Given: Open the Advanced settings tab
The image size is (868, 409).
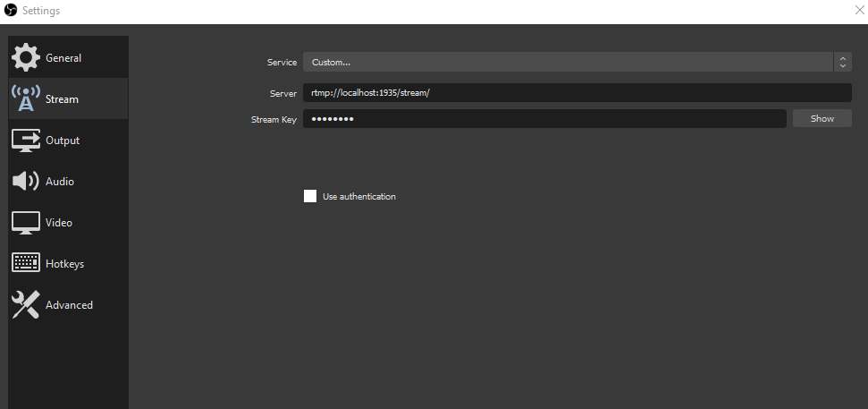Looking at the screenshot, I should [69, 305].
